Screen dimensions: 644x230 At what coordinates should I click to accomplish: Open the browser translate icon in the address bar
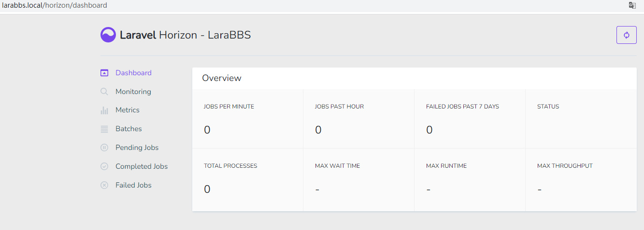tap(632, 5)
